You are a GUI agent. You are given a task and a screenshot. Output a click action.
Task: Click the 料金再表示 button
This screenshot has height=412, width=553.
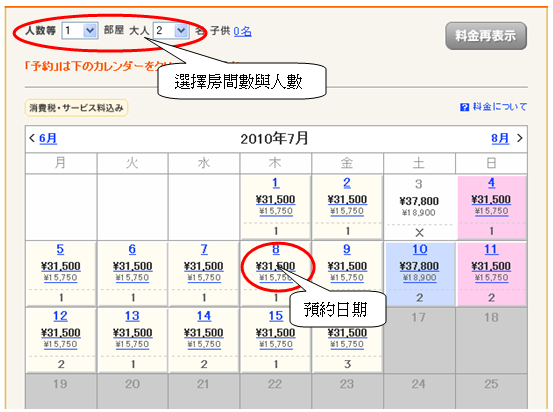486,36
